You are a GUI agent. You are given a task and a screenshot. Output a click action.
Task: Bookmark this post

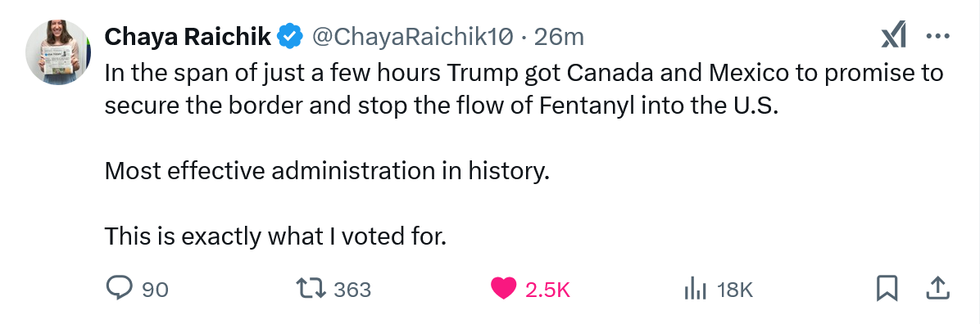click(x=887, y=289)
